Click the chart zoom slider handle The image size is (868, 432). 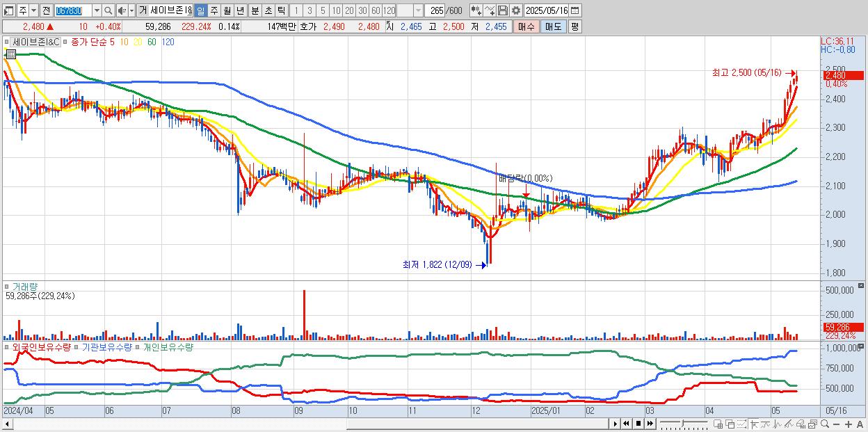682,424
